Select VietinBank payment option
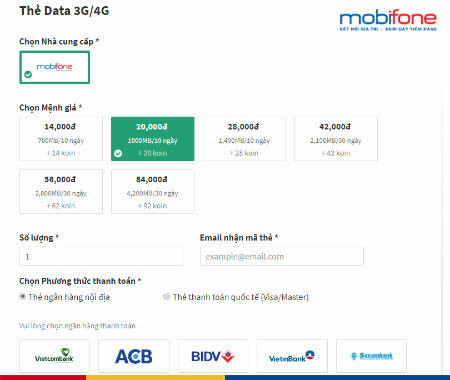Image resolution: width=450 pixels, height=380 pixels. (292, 356)
